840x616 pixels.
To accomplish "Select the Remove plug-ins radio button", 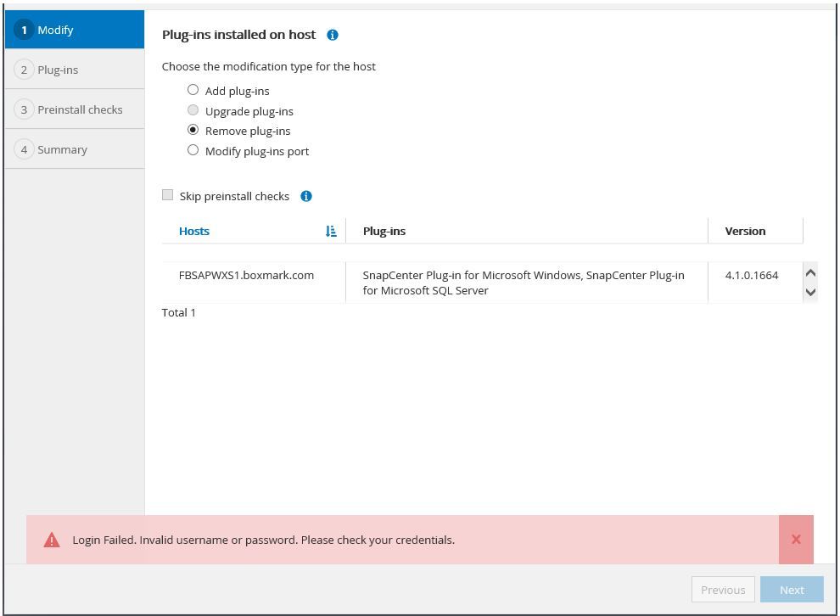I will (x=193, y=131).
